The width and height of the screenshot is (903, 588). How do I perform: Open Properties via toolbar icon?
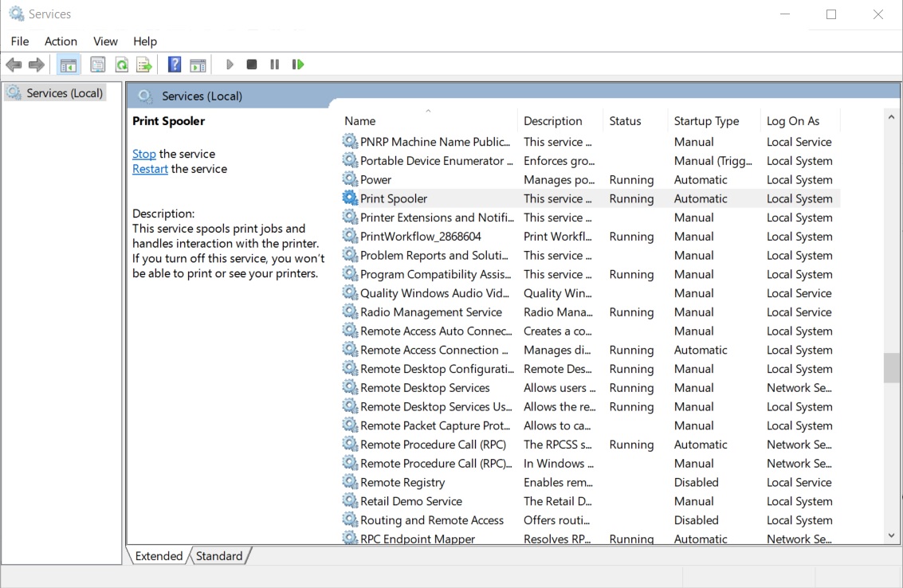[x=98, y=65]
